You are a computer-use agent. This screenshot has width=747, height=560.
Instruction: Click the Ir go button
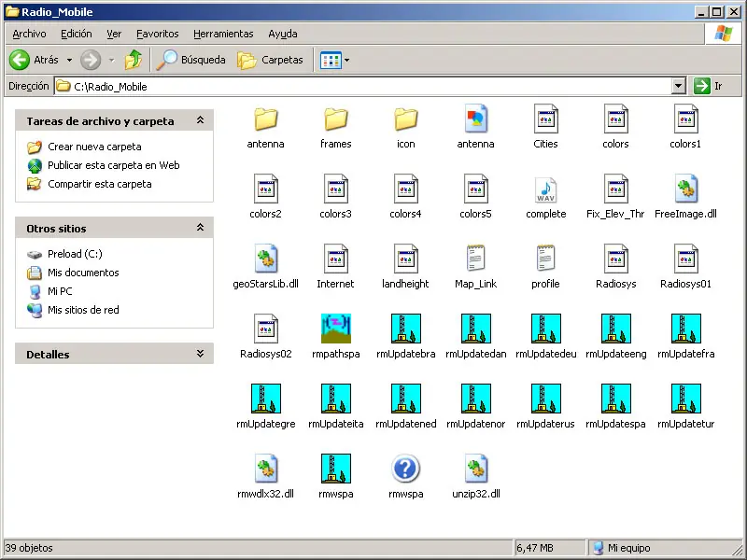709,86
